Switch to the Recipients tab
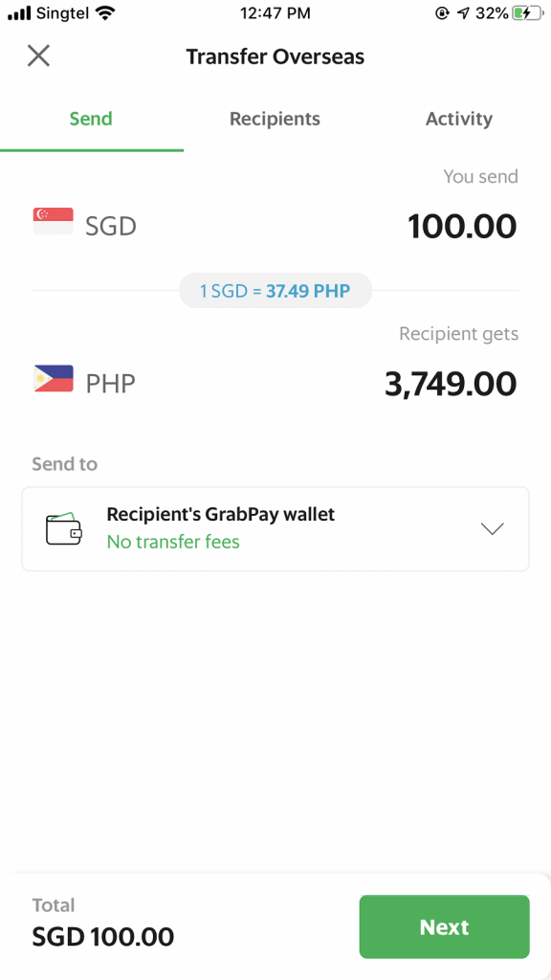Image resolution: width=551 pixels, height=980 pixels. [275, 119]
